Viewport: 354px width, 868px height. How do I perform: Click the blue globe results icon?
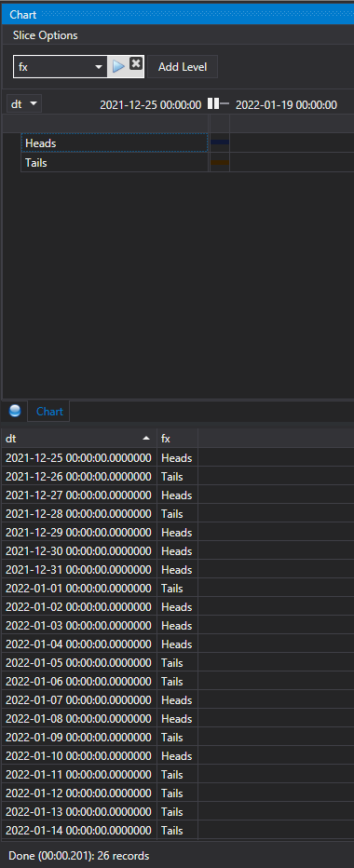coord(15,411)
